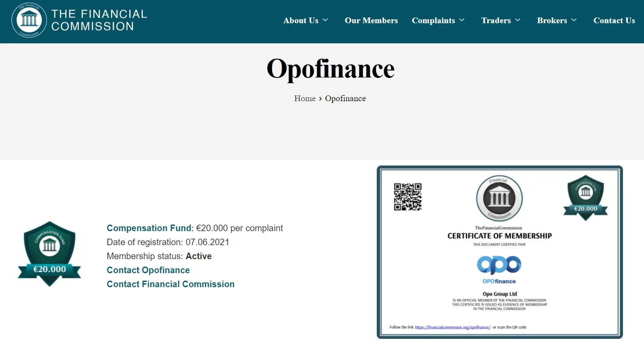Image resolution: width=644 pixels, height=345 pixels.
Task: Open the Contact Opofinance link
Action: click(x=148, y=270)
